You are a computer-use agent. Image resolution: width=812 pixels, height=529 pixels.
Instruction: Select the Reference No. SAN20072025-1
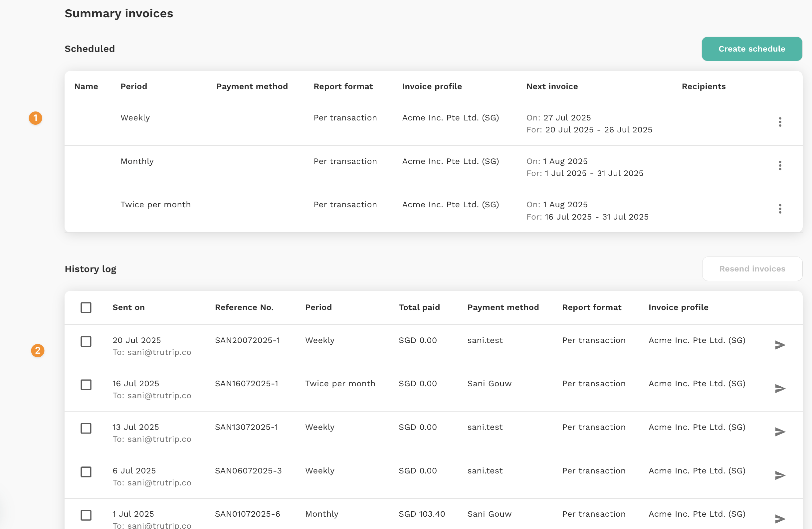[x=247, y=340]
